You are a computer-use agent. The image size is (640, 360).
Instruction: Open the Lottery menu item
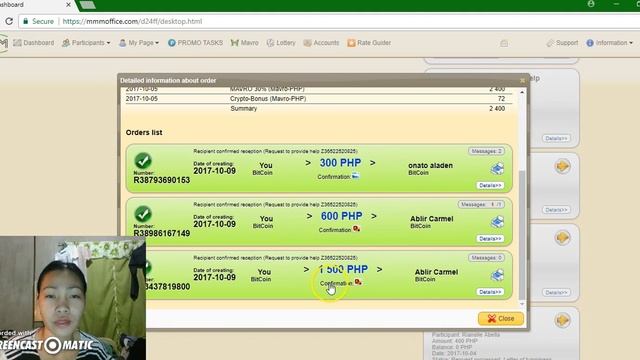pyautogui.click(x=281, y=43)
